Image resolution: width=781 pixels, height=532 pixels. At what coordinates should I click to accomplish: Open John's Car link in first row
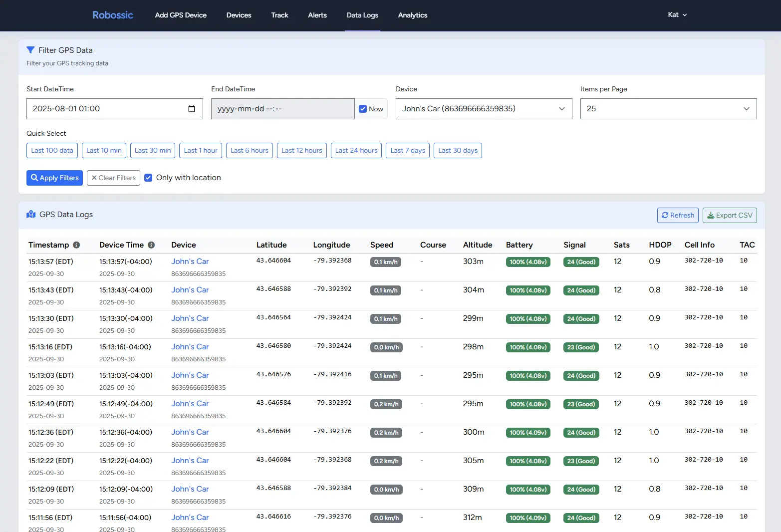190,262
